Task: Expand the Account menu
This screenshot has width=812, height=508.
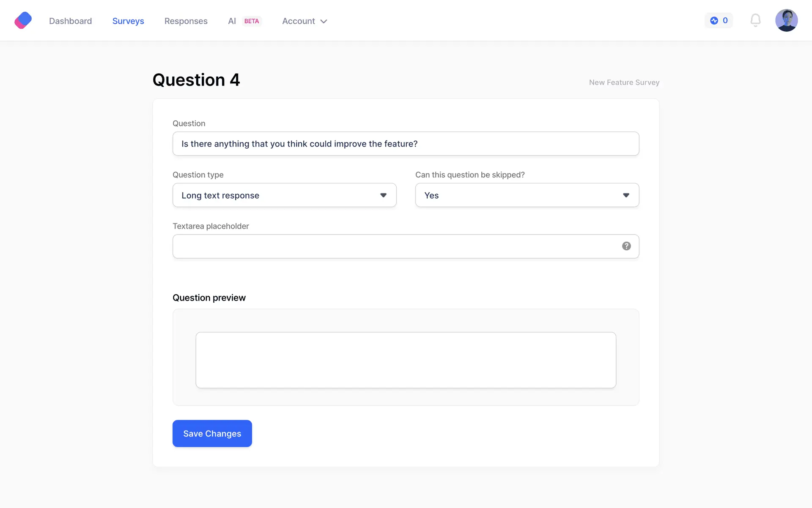Action: tap(304, 21)
